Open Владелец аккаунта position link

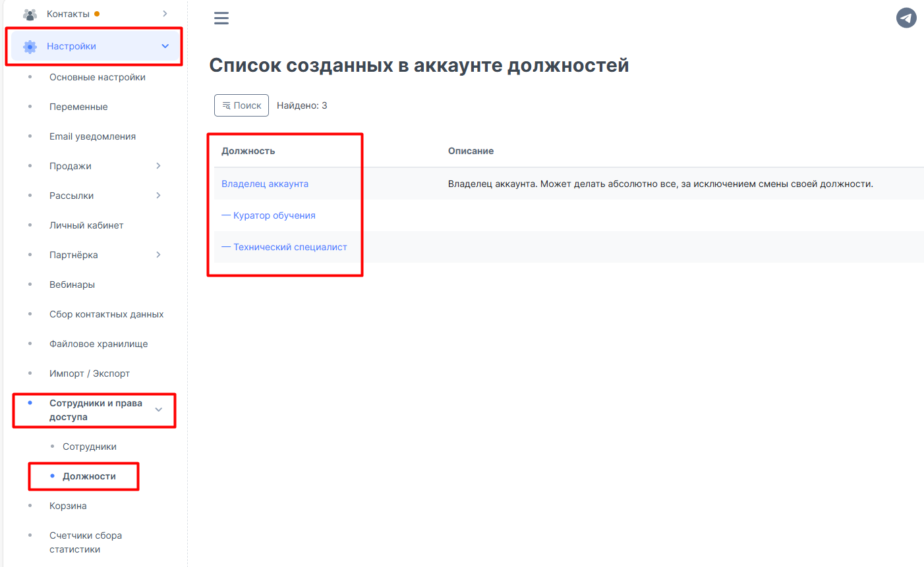click(265, 184)
